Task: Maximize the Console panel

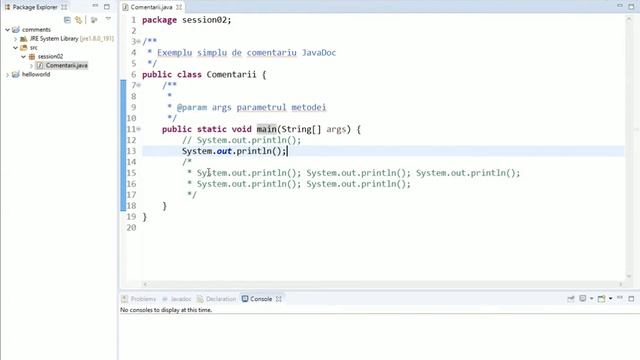Action: coord(631,299)
